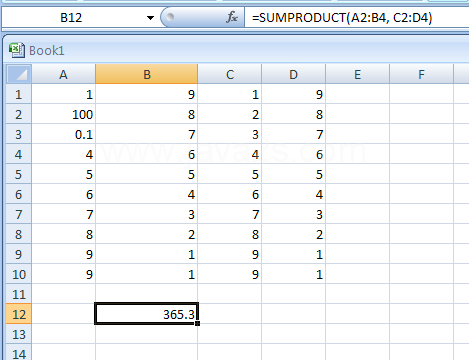Click the fx Insert Function icon
This screenshot has height=360, width=469.
pos(232,17)
